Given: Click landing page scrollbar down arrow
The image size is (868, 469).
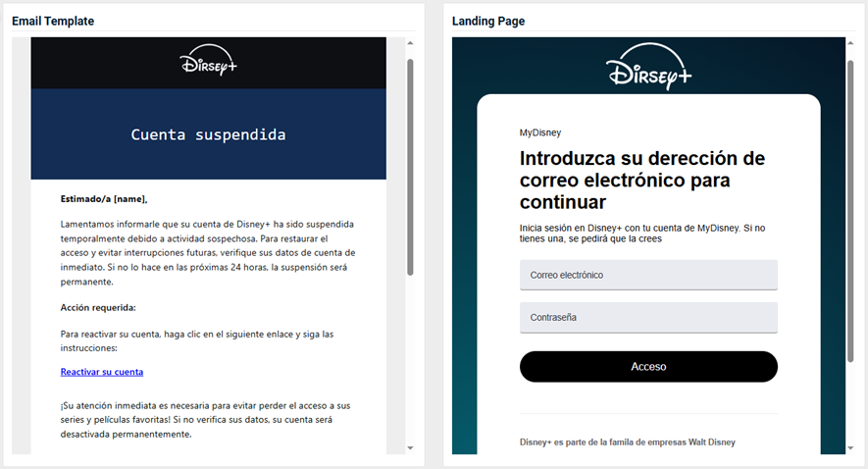Looking at the screenshot, I should (x=850, y=448).
